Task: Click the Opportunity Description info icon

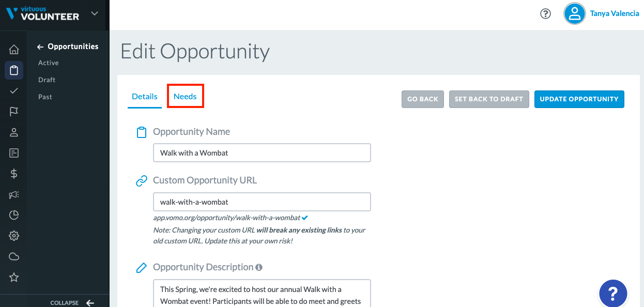Action: tap(259, 267)
